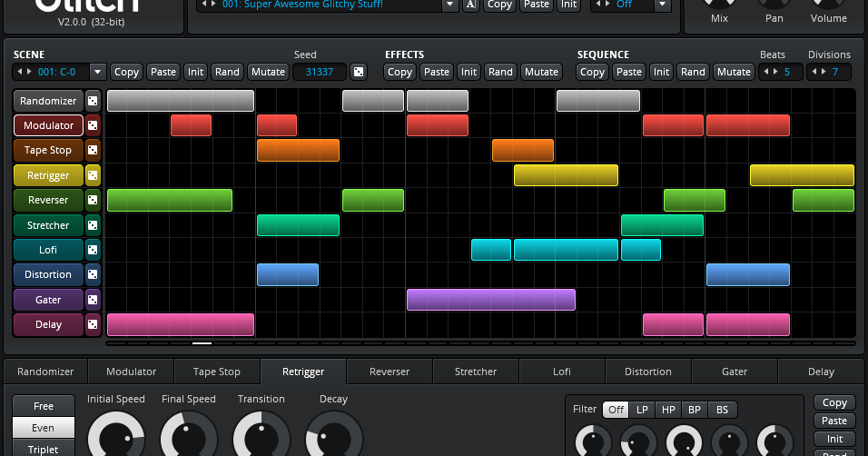
Task: Click the Beats value 5
Action: 786,72
